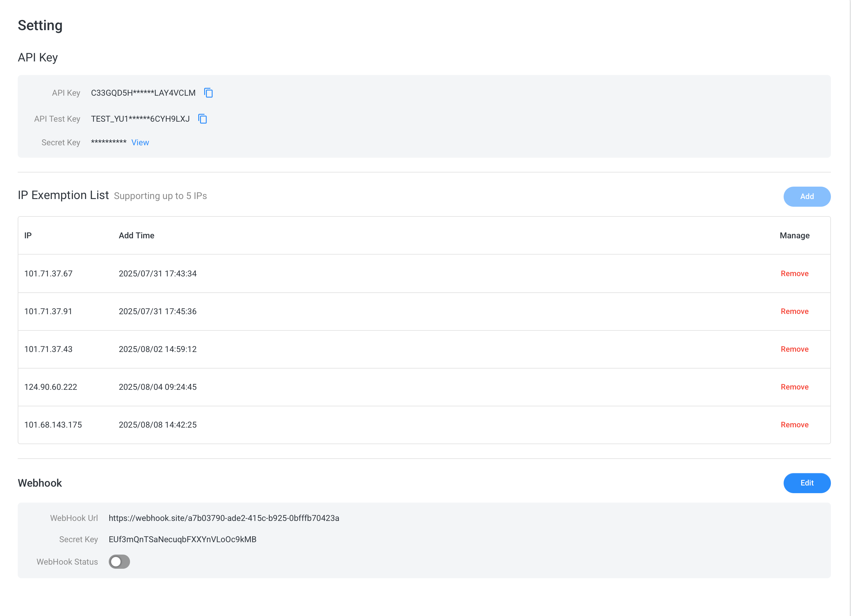This screenshot has height=616, width=851.
Task: Click the masked API Key text
Action: point(143,93)
